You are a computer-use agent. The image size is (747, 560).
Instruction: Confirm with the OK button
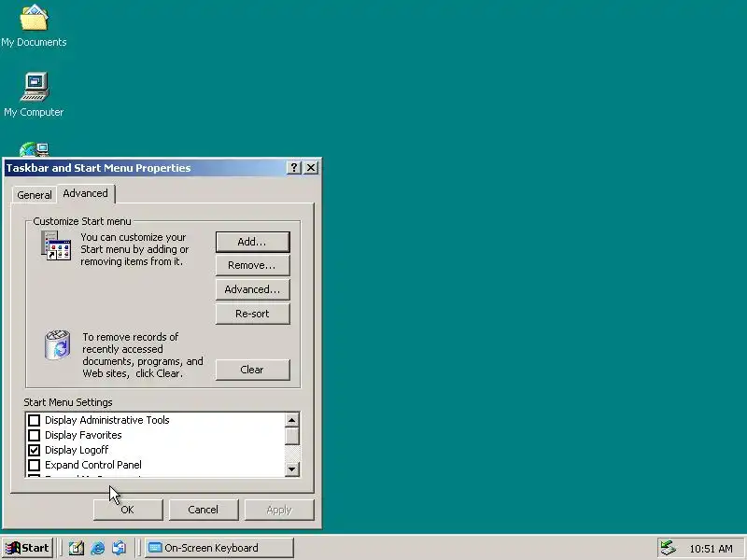(128, 510)
